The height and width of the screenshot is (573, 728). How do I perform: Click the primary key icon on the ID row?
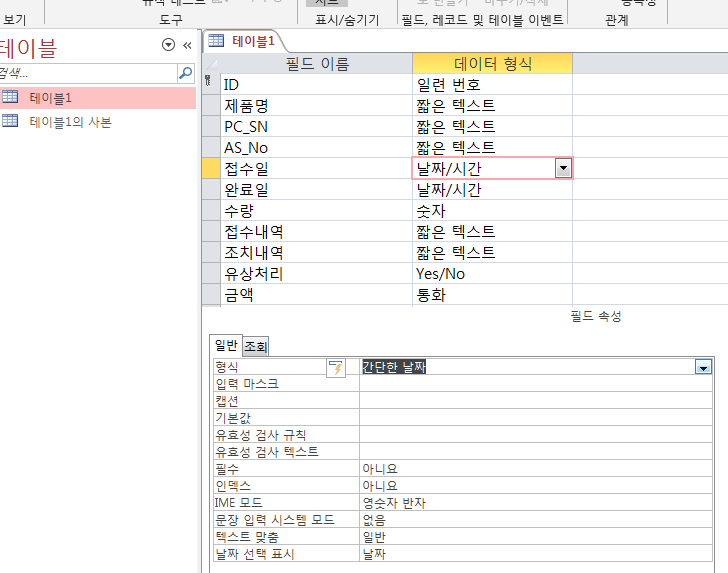point(208,81)
